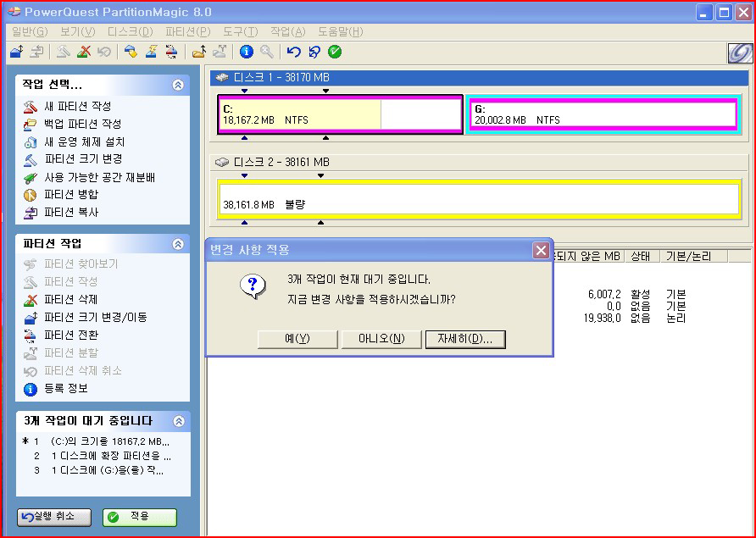Click the green 적용 apply button

[x=140, y=518]
